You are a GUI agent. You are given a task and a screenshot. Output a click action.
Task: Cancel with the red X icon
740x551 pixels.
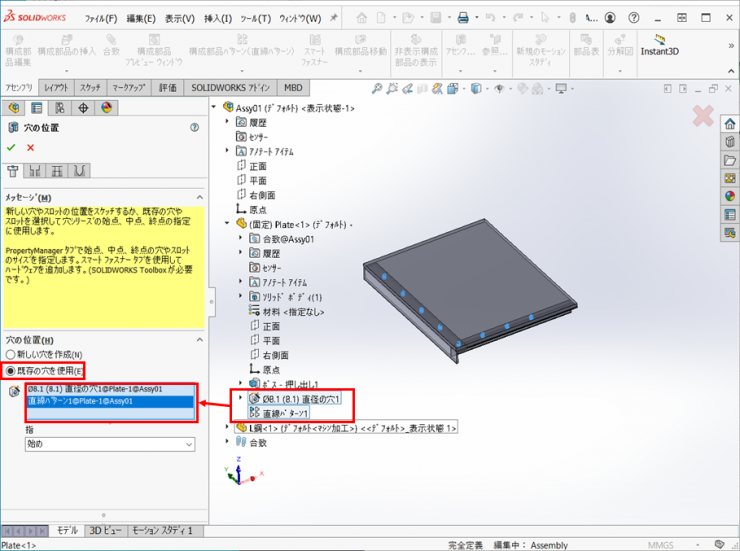31,147
